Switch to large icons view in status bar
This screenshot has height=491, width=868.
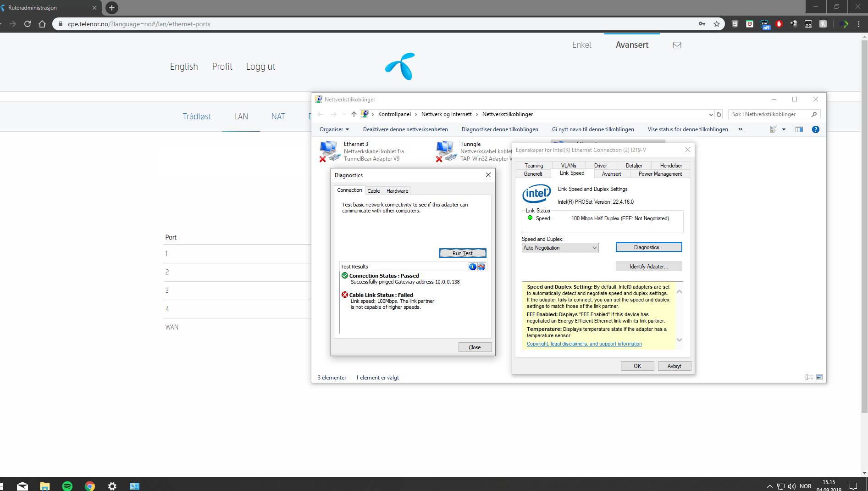(x=819, y=377)
